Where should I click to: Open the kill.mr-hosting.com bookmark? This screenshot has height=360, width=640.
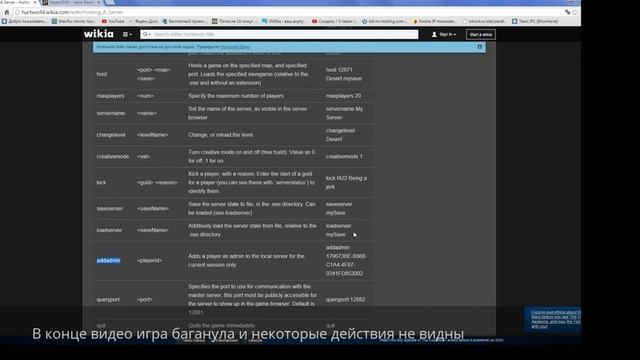384,21
